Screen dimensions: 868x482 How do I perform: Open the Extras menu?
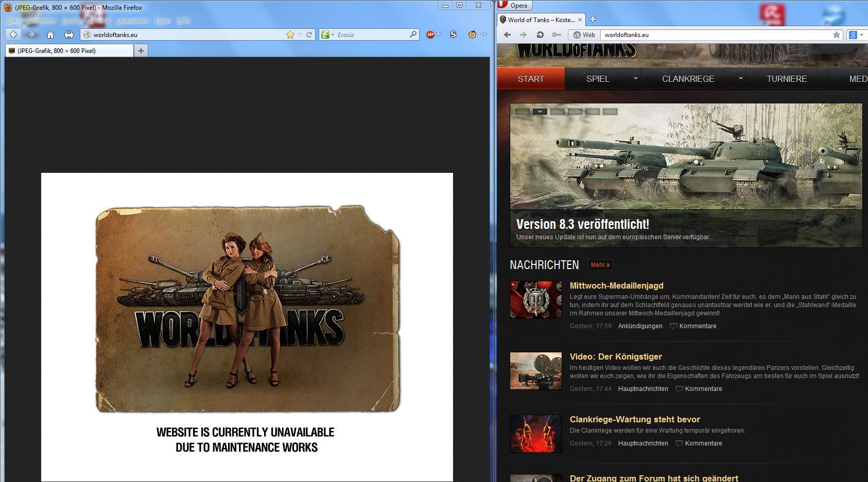tap(163, 21)
